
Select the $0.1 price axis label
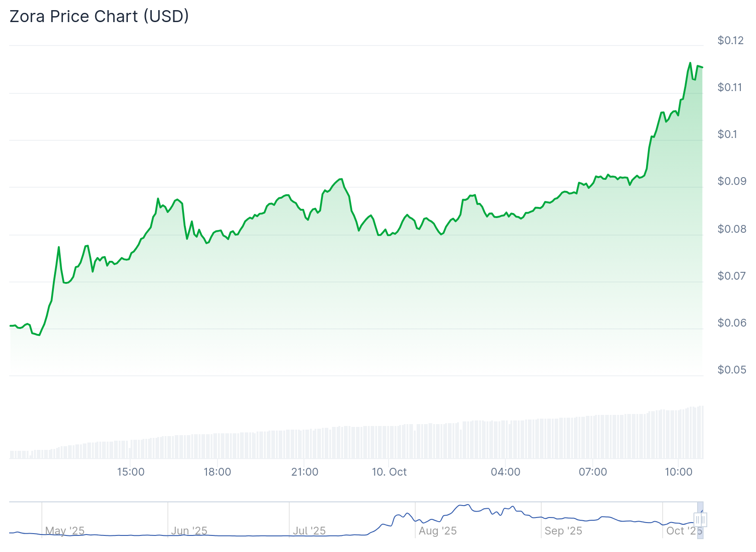[727, 134]
